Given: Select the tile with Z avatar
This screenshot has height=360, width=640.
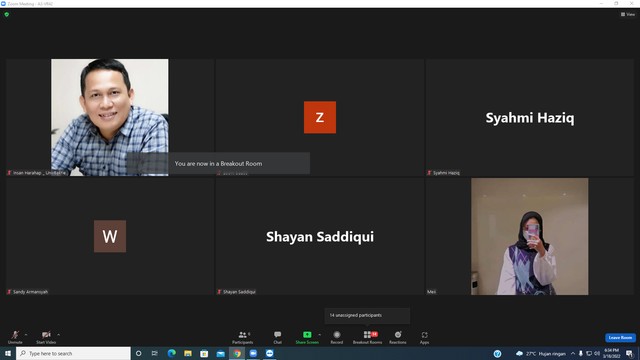Looking at the screenshot, I should [x=320, y=118].
